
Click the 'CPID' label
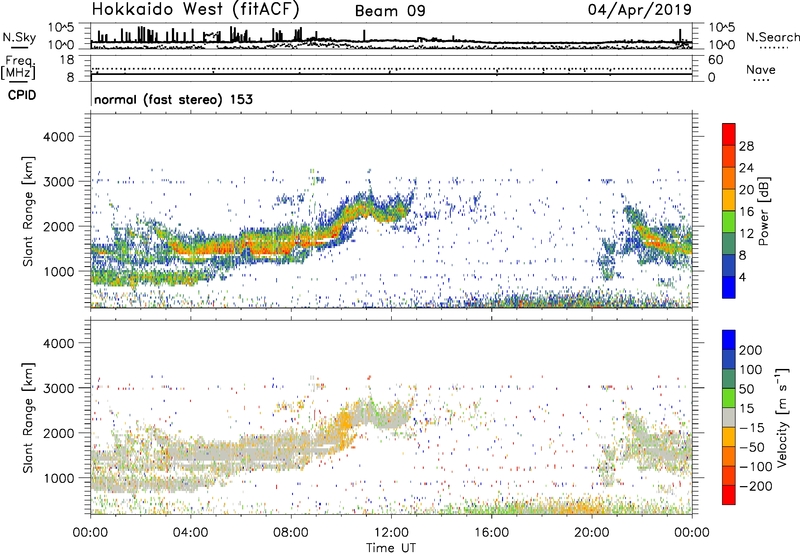(22, 95)
